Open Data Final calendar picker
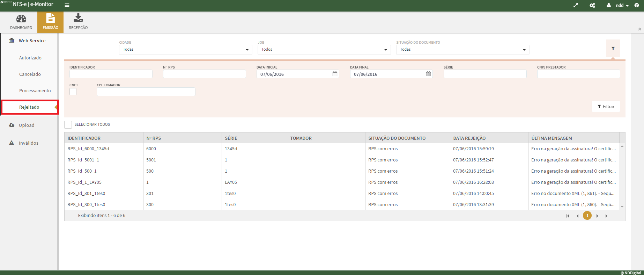Image resolution: width=644 pixels, height=275 pixels. 428,74
